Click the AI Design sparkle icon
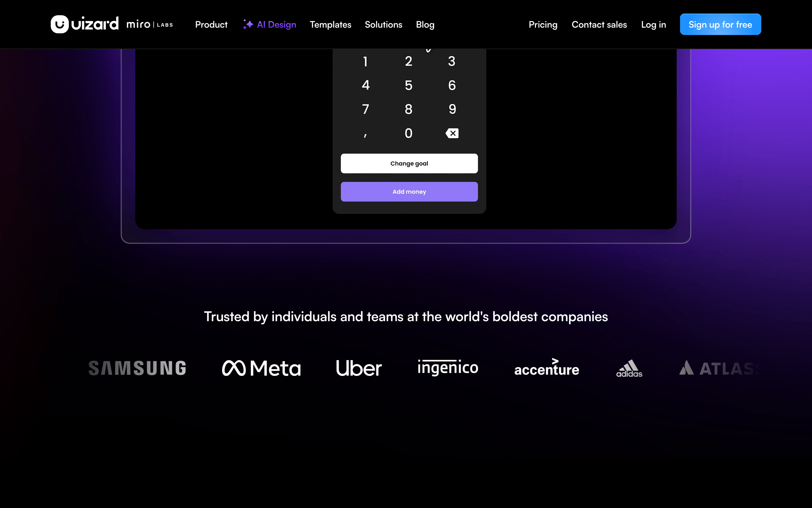The image size is (812, 508). [248, 24]
